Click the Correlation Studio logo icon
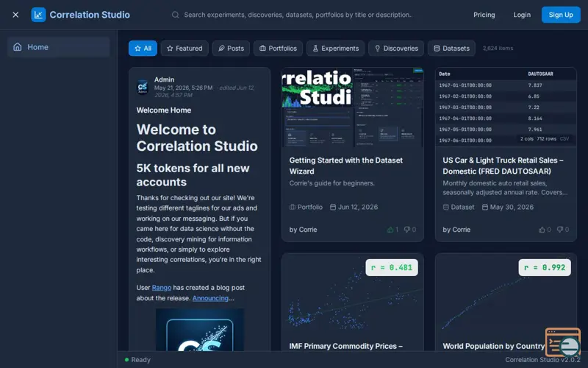Image resolution: width=588 pixels, height=368 pixels. [x=38, y=15]
